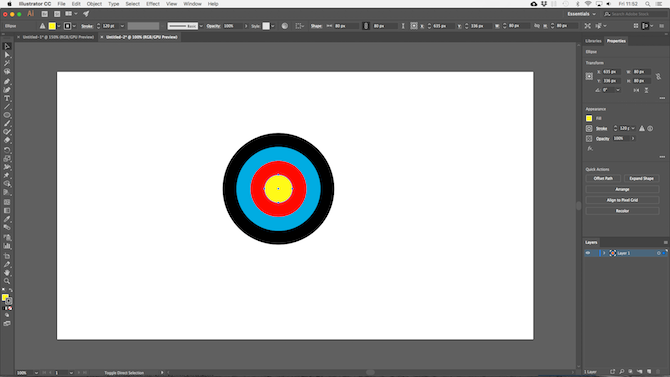Open the Opacity dropdown in Appearance panel

click(633, 138)
